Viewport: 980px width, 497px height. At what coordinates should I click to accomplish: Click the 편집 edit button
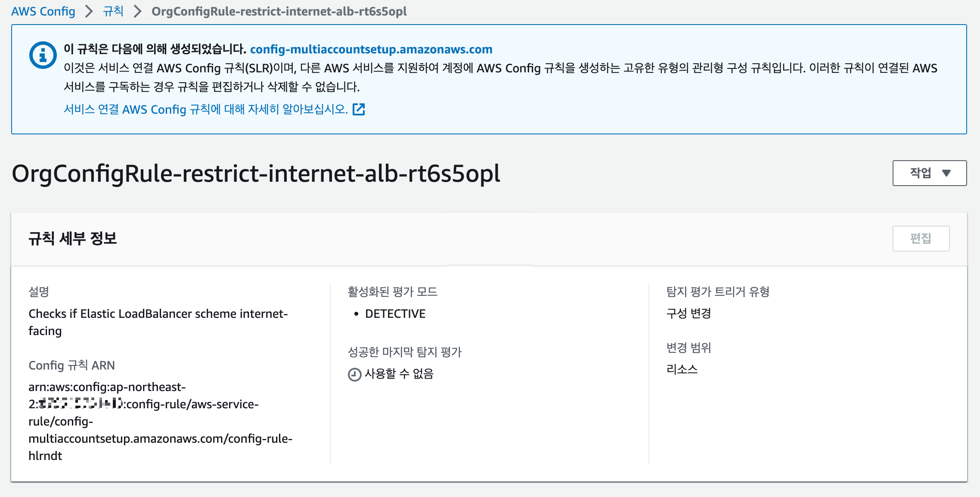921,238
